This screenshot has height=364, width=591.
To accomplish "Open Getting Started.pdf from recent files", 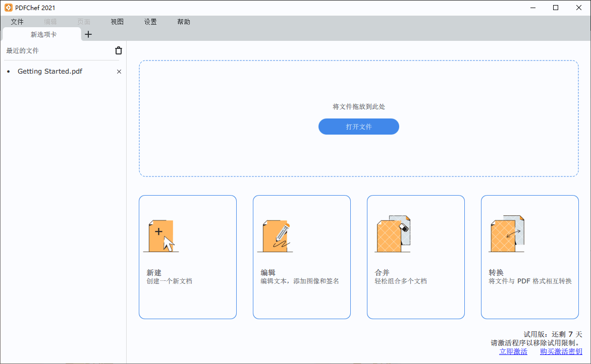I will click(x=50, y=72).
